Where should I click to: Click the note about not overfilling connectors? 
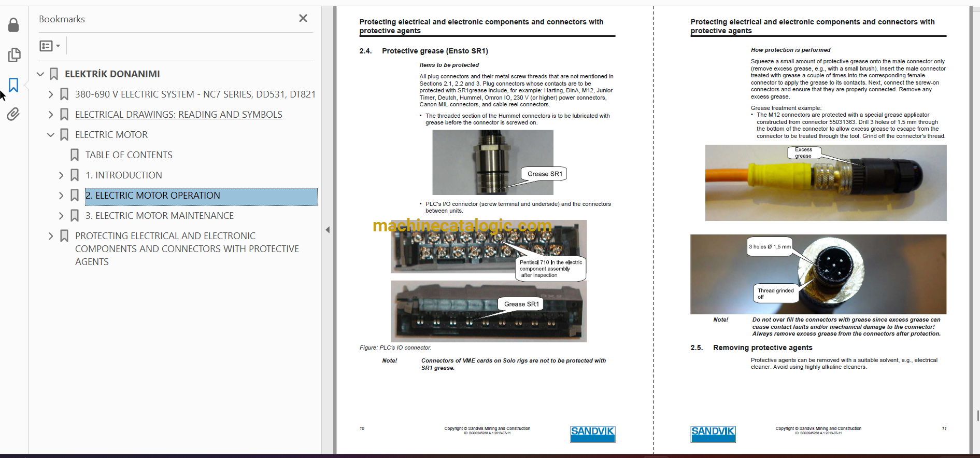click(x=846, y=327)
